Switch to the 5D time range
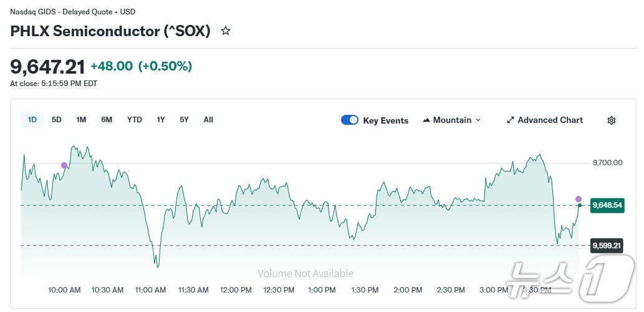Viewport: 644px width, 312px height. [57, 120]
